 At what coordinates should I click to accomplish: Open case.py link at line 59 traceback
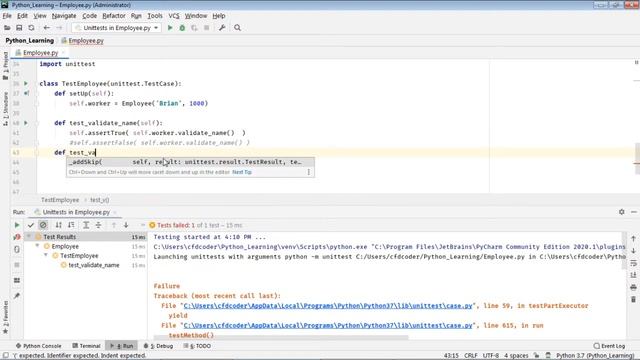point(328,306)
